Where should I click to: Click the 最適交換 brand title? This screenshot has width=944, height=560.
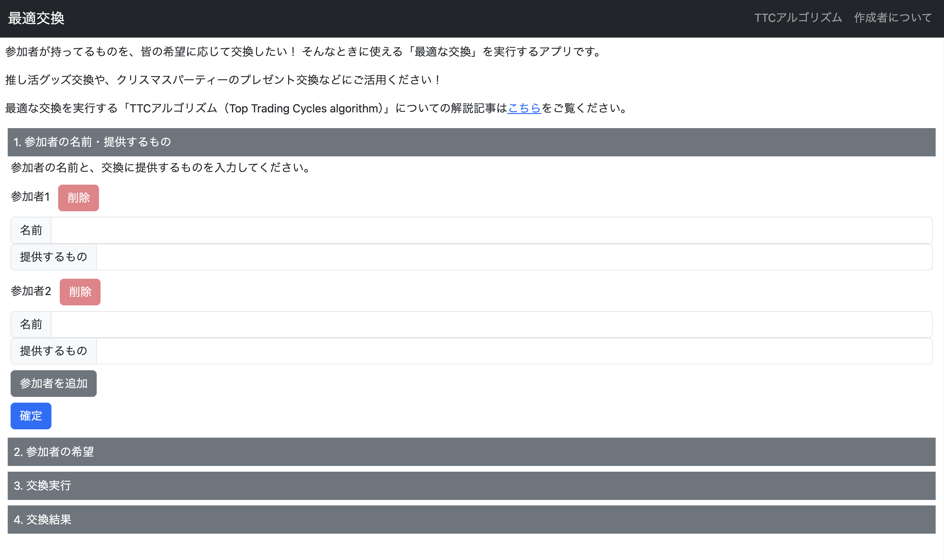click(x=36, y=18)
